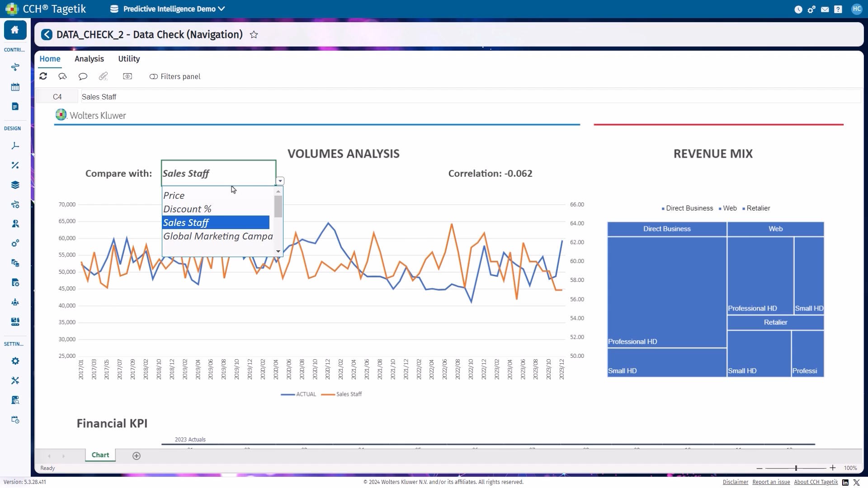Open the Utility tab
Screen dimensions: 868x488
tap(129, 59)
